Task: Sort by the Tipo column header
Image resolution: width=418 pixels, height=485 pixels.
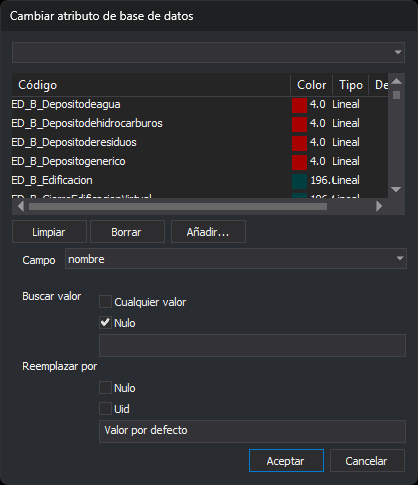Action: [351, 85]
